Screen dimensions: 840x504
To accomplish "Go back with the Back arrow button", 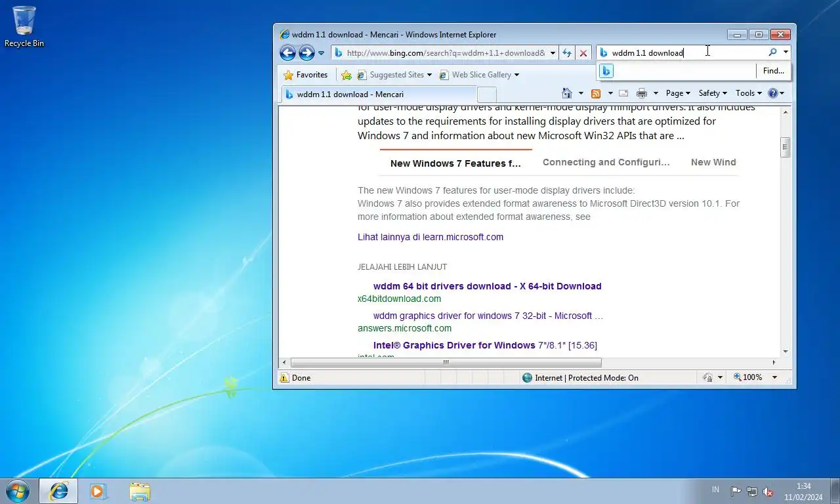I will click(287, 52).
